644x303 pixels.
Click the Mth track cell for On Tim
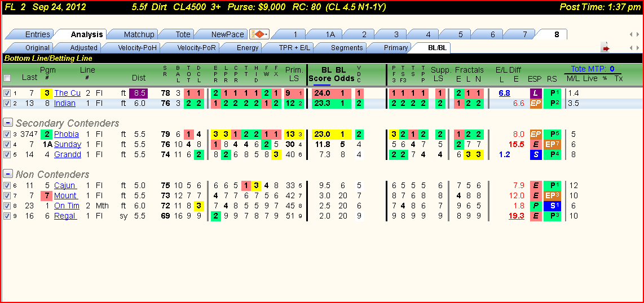[x=102, y=206]
